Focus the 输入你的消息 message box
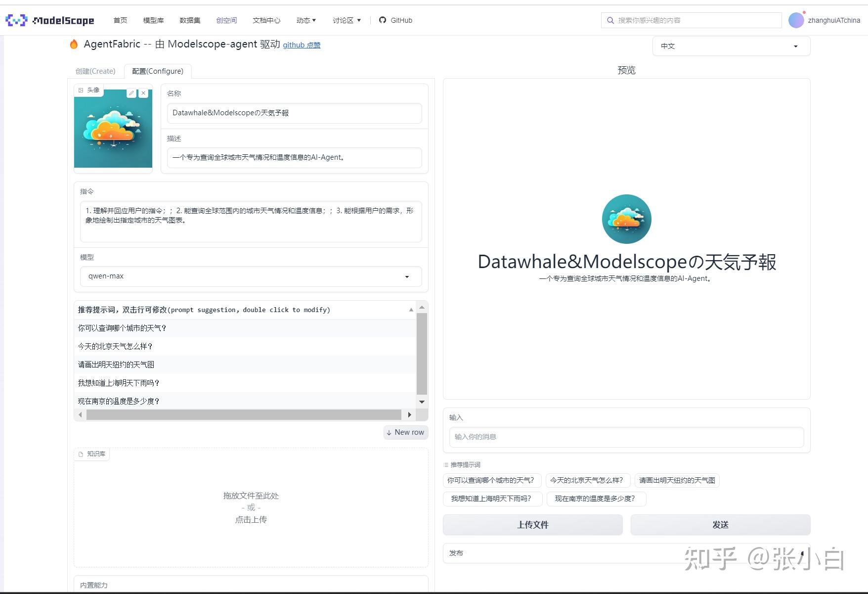The image size is (868, 594). tap(626, 437)
